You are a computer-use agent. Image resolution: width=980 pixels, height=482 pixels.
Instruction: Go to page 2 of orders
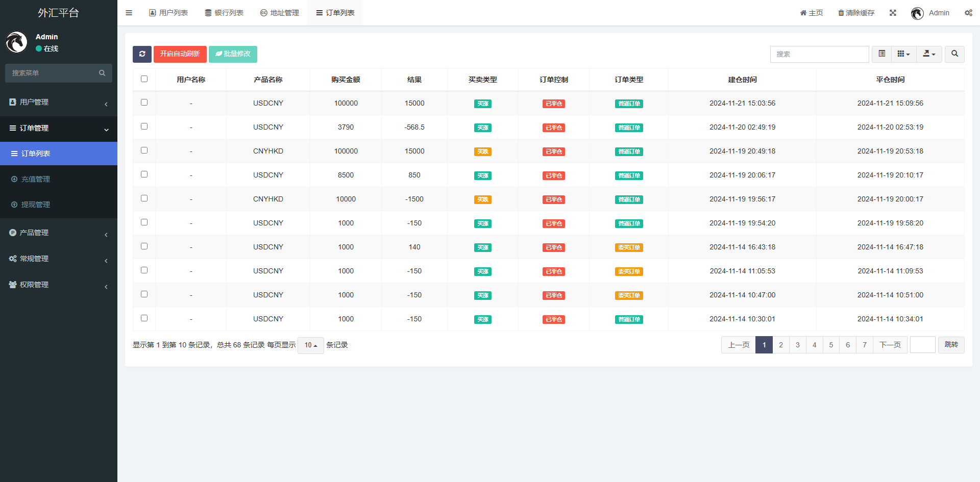click(x=781, y=345)
